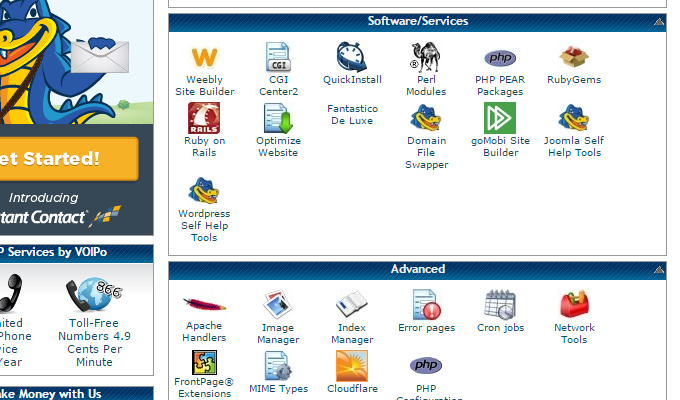Open the Optimize Website icon
This screenshot has width=680, height=400.
pos(278,118)
